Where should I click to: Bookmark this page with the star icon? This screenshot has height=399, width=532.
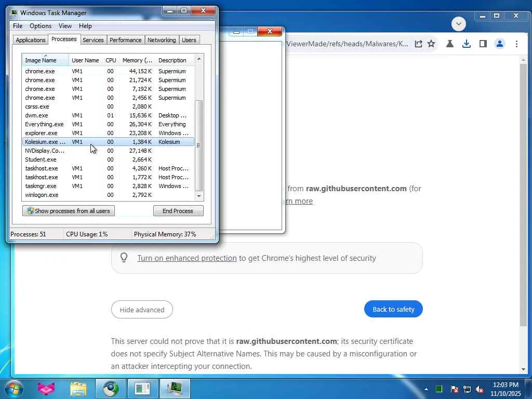(431, 44)
